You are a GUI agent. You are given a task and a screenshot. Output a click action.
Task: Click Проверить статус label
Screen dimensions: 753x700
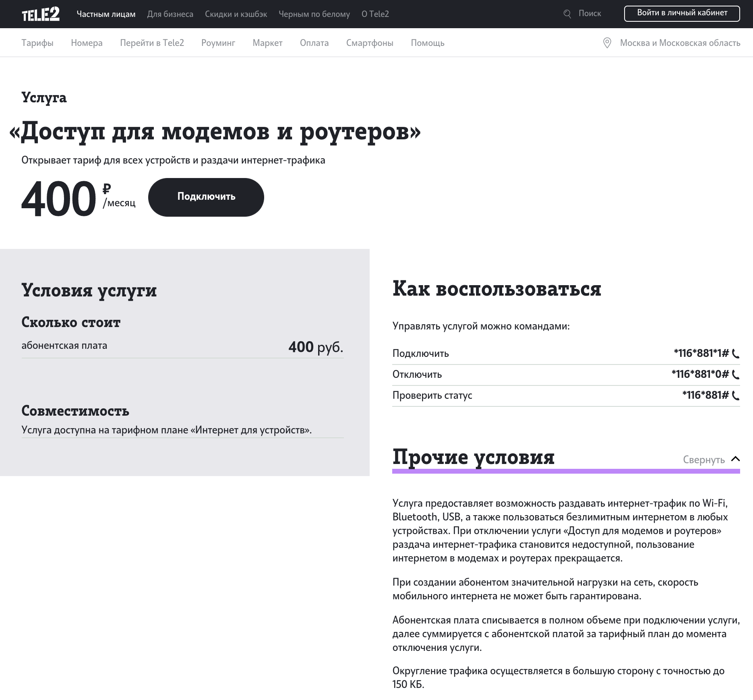432,396
